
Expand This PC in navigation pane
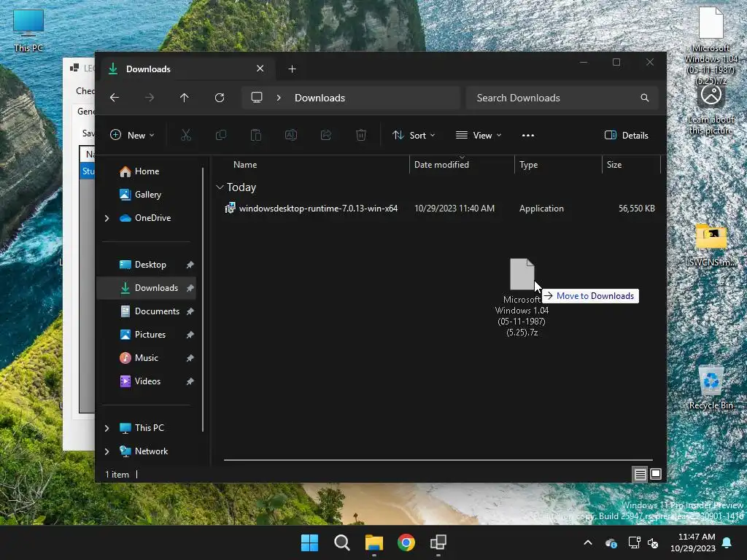[107, 428]
